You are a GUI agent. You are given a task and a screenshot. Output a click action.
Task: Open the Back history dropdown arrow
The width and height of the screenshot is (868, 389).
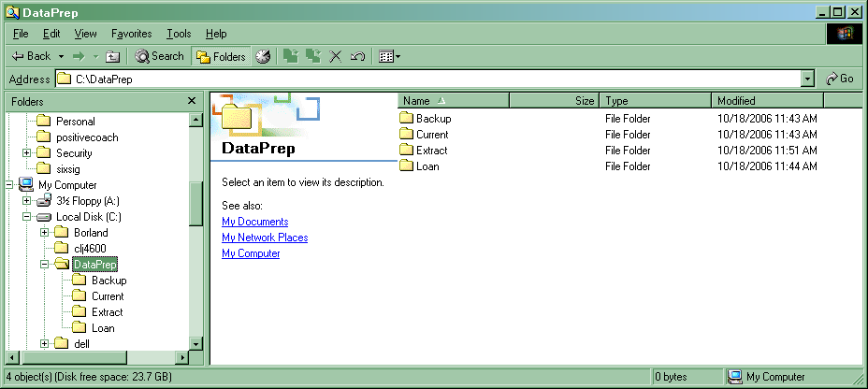click(61, 56)
